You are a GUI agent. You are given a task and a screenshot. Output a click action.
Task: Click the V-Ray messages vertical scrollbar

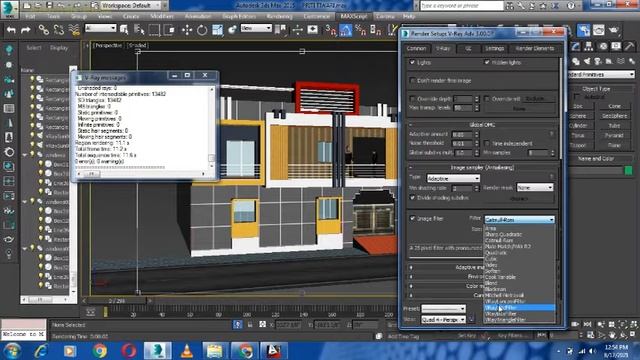point(211,127)
